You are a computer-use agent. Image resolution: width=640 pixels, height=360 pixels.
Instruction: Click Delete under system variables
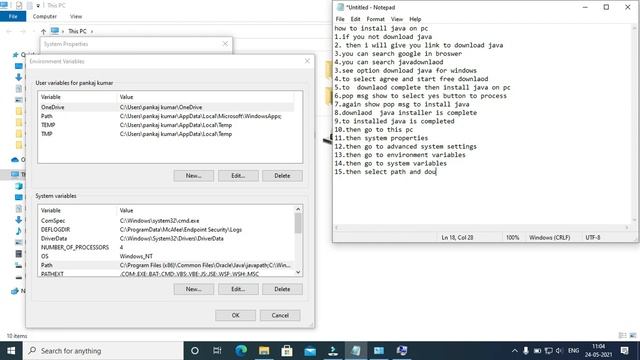point(282,289)
